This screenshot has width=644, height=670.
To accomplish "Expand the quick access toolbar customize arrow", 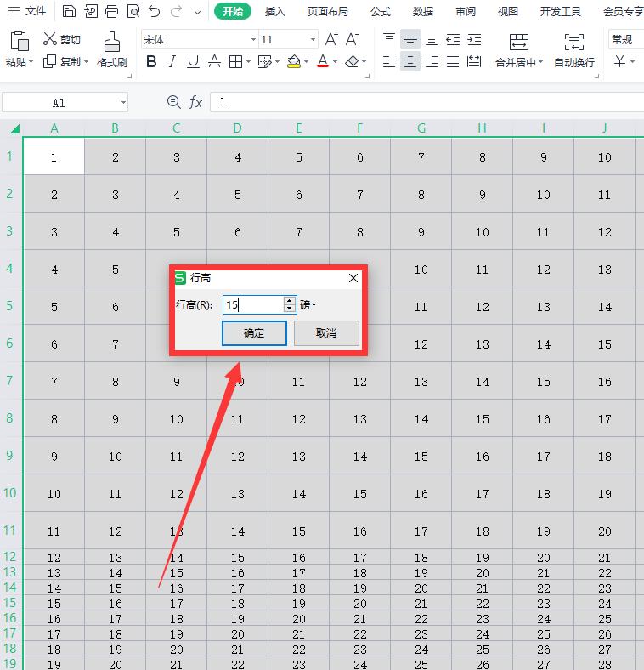I will 197,12.
